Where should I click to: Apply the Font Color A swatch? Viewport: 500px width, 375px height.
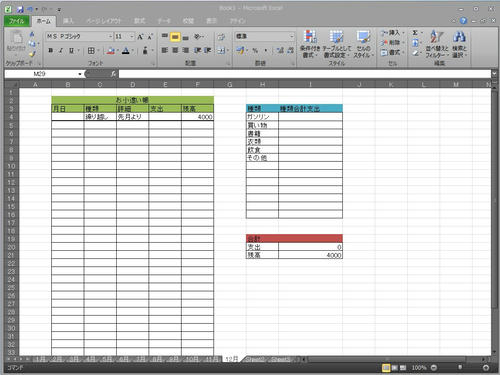coord(126,51)
